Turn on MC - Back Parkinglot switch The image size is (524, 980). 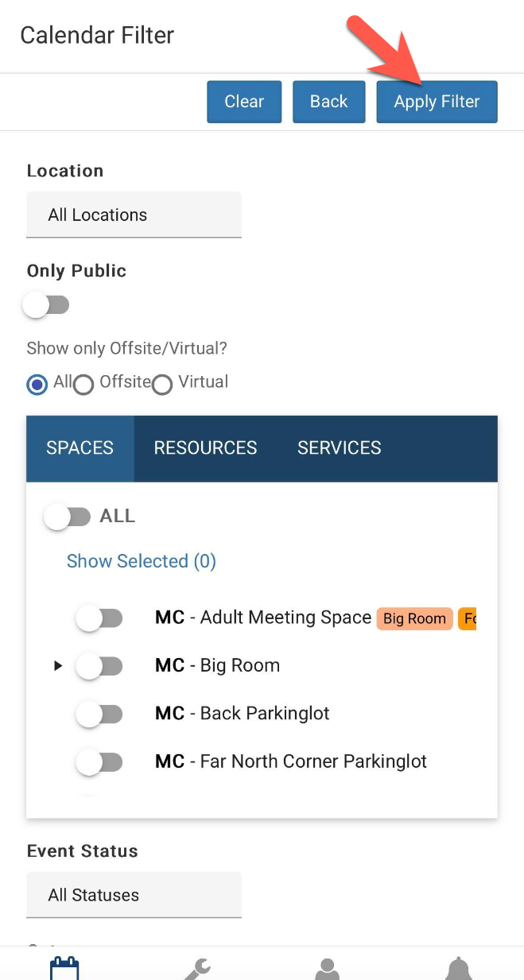click(99, 714)
